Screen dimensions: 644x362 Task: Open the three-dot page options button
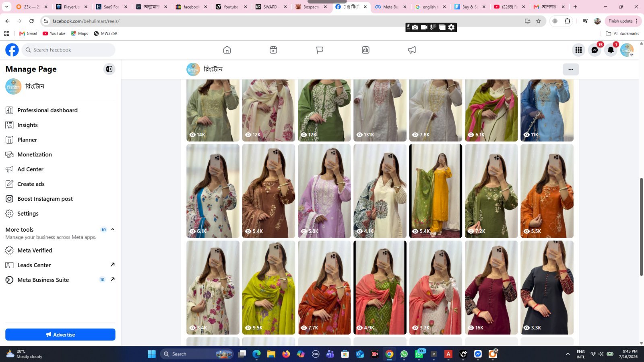[571, 69]
